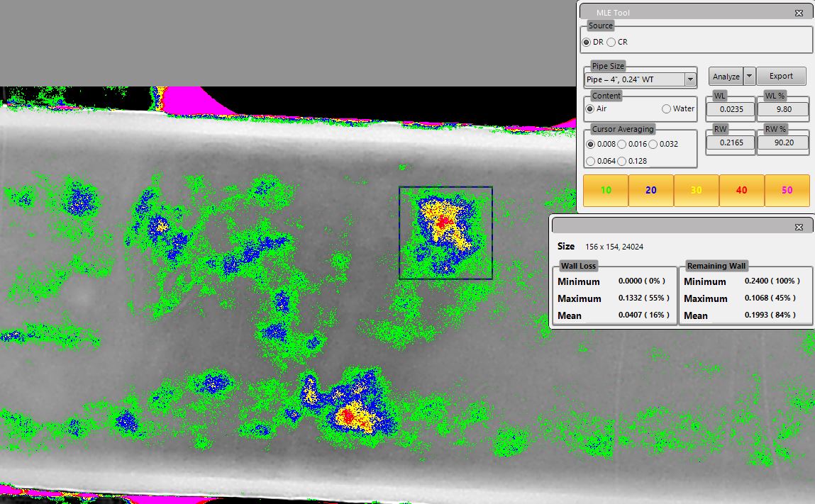
Task: Open the Pipe Size dropdown
Action: tap(690, 79)
